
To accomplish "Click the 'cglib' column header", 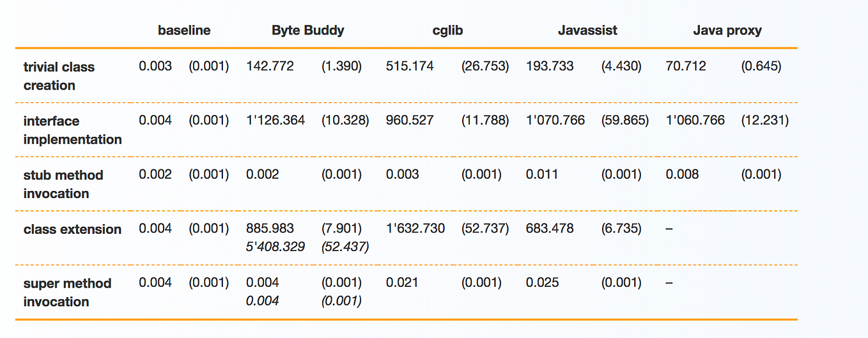I will tap(447, 30).
